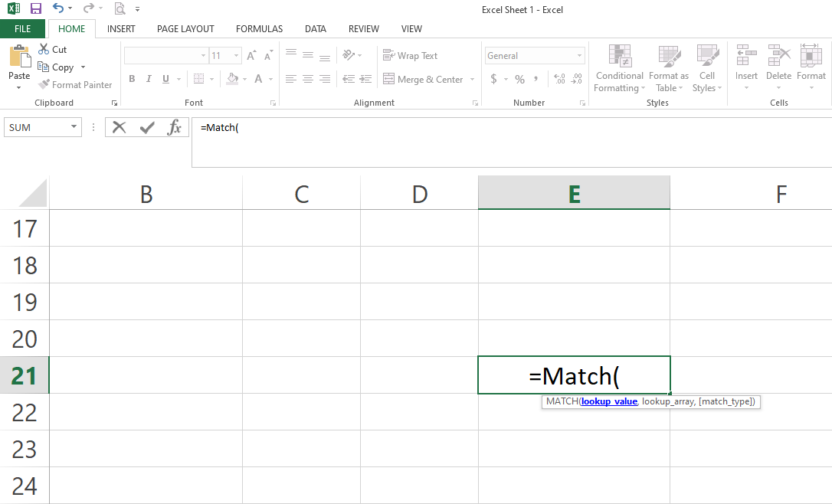
Task: Toggle Wrap Text on the cell
Action: tap(410, 56)
